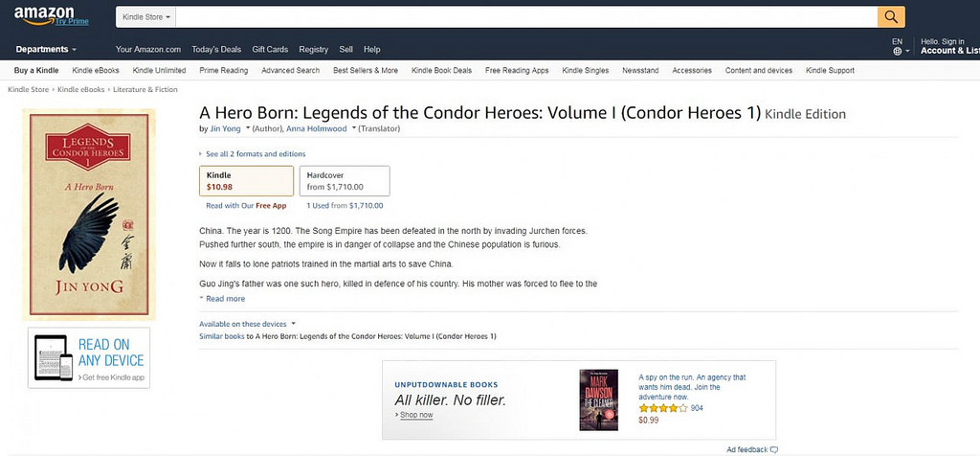Expand Available on these devices
The width and height of the screenshot is (980, 456).
click(247, 324)
